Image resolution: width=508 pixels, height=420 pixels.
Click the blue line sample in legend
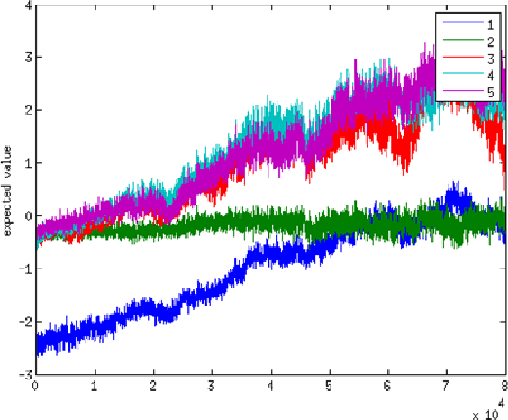pos(463,23)
